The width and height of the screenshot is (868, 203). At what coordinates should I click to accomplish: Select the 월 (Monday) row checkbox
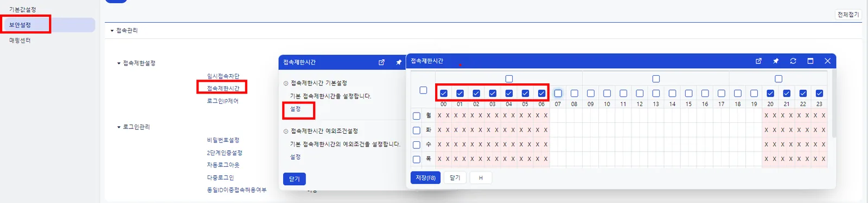pos(417,116)
